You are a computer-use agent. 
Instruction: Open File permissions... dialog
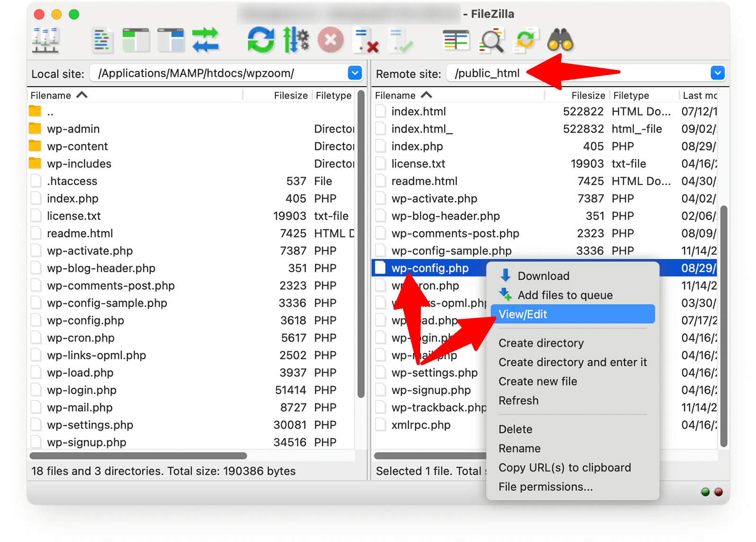[x=573, y=487]
